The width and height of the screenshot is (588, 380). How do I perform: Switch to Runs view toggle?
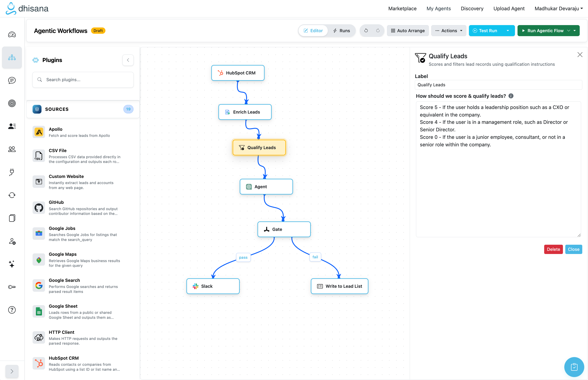pos(342,31)
